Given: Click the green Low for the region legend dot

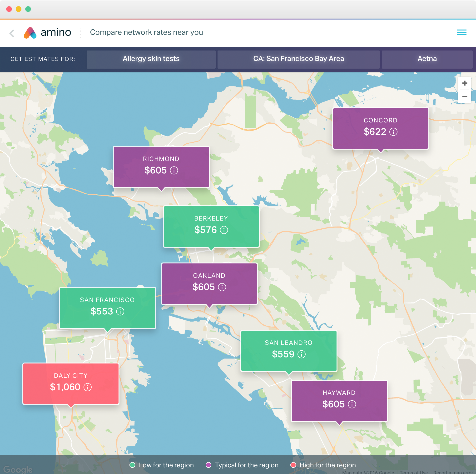Looking at the screenshot, I should (132, 465).
